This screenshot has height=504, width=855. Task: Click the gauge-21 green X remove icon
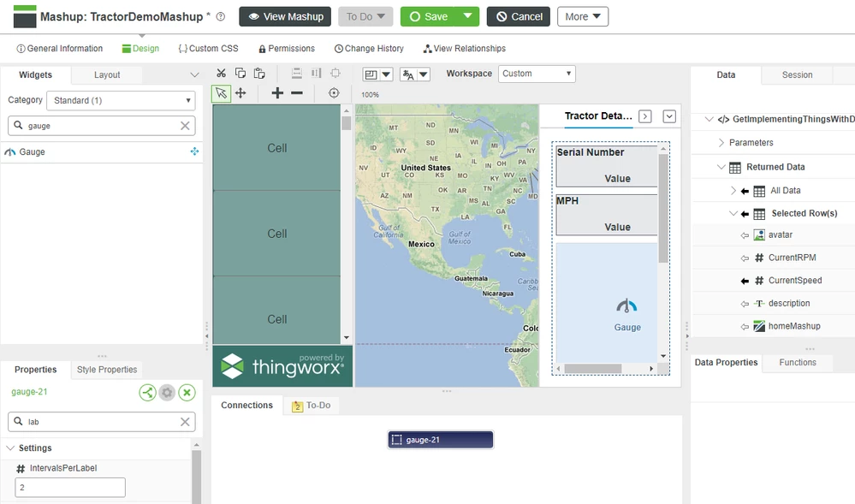click(x=187, y=392)
